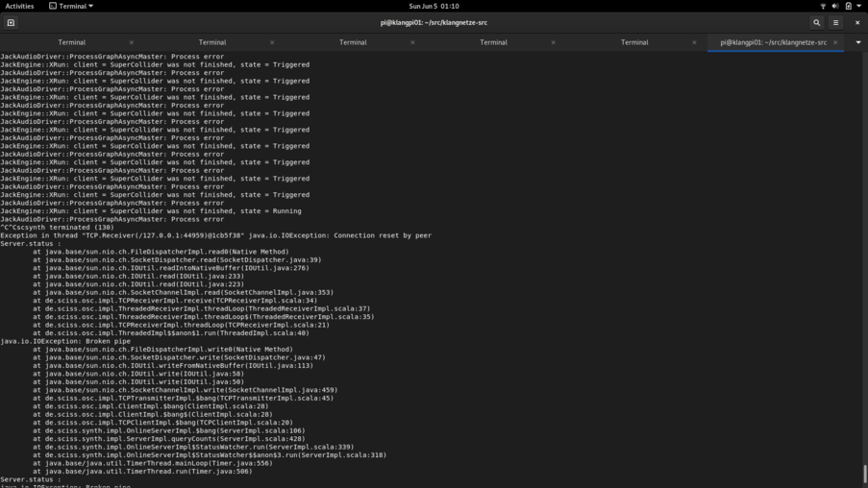Click the terminal vertical scrollbar
The height and width of the screenshot is (488, 868).
point(864,473)
